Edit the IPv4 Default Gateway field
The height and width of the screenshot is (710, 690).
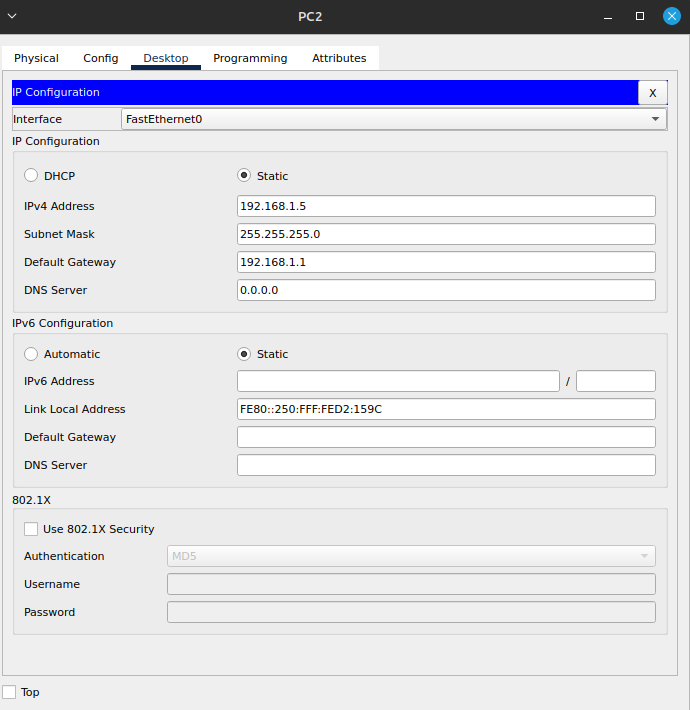coord(446,262)
